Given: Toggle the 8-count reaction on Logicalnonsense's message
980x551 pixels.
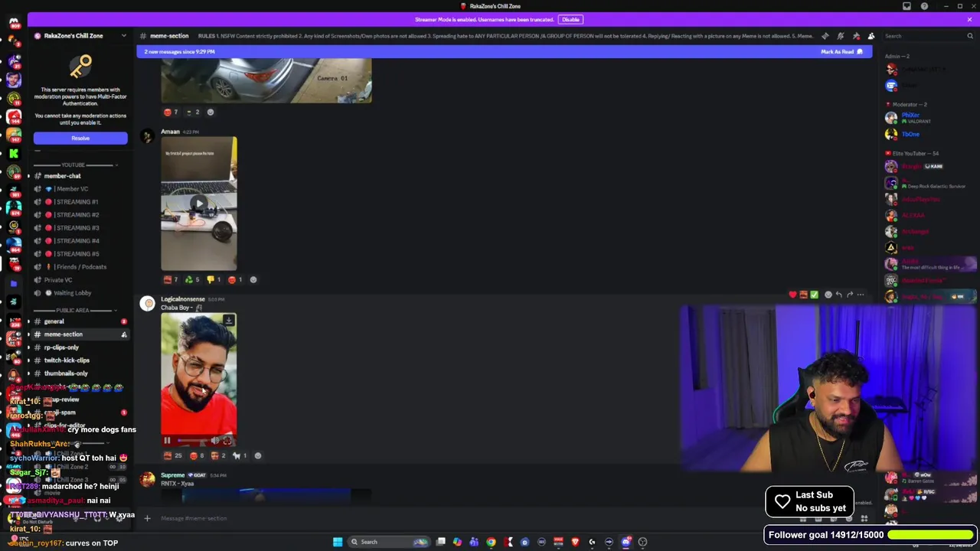Looking at the screenshot, I should pyautogui.click(x=198, y=455).
